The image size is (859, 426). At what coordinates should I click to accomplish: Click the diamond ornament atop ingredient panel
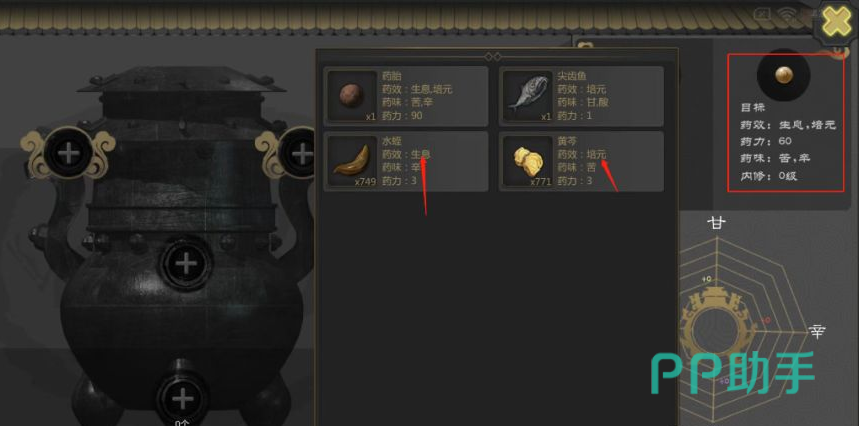[x=493, y=56]
